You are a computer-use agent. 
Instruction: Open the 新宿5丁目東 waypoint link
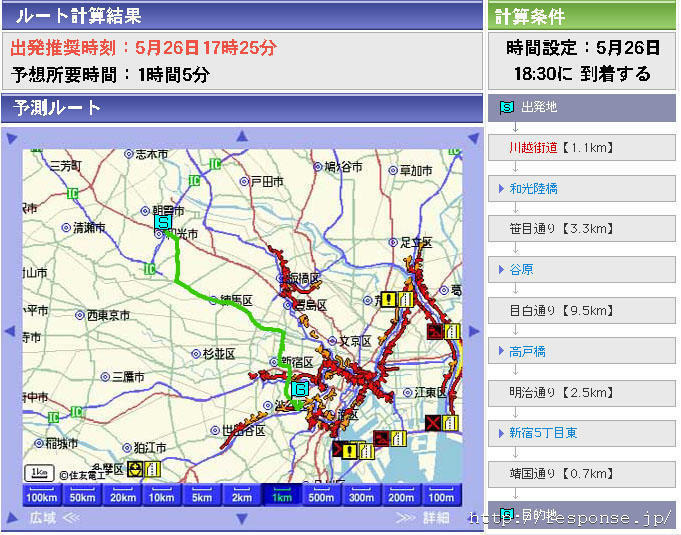click(x=543, y=433)
